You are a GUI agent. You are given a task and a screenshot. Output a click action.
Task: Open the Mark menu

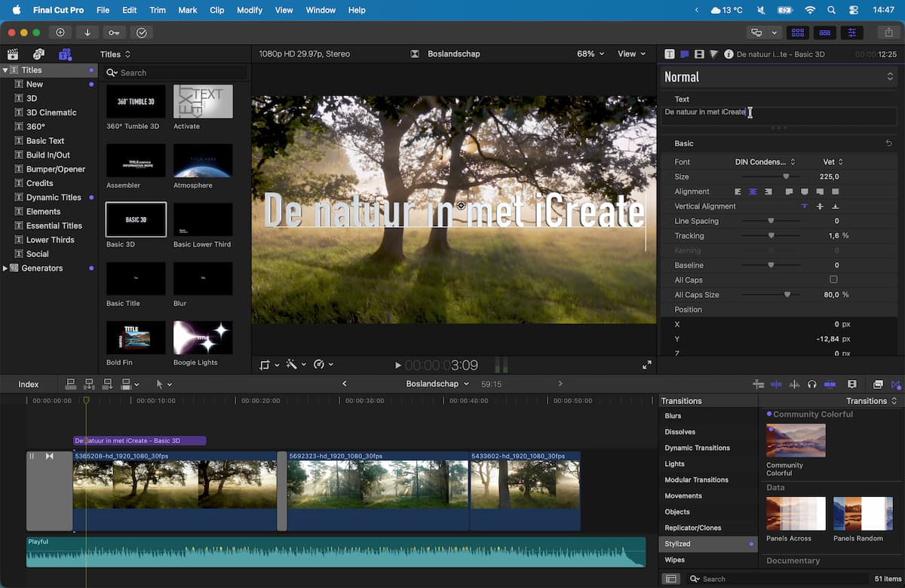pyautogui.click(x=188, y=10)
